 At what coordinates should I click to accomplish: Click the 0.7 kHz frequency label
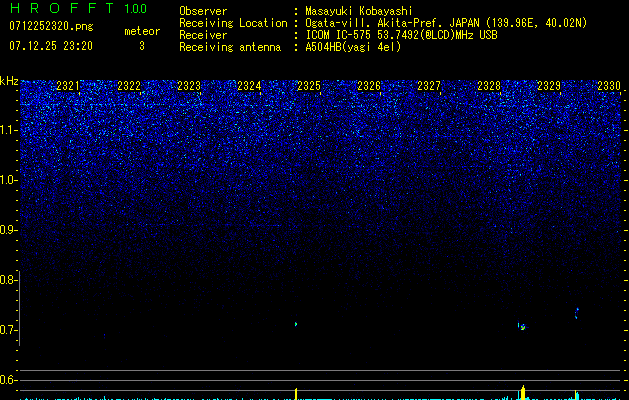click(x=8, y=330)
